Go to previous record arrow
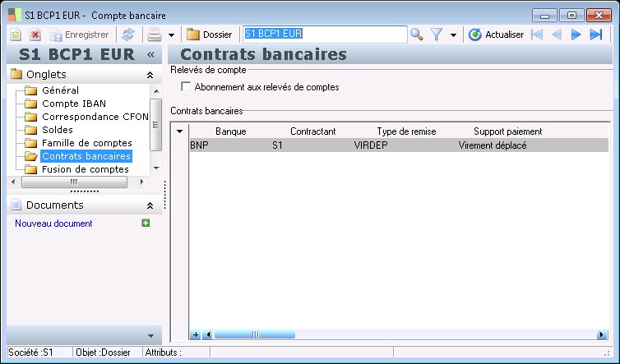Screen dimensions: 620x364 tap(557, 35)
